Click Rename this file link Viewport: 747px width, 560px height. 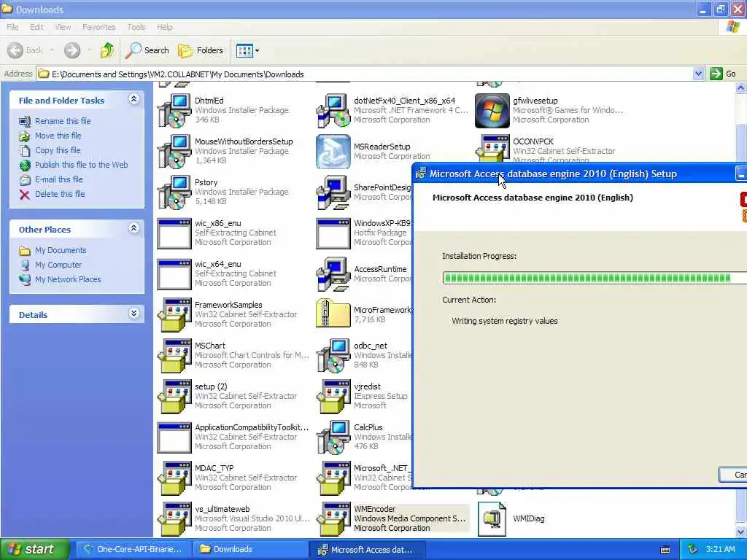[x=63, y=121]
